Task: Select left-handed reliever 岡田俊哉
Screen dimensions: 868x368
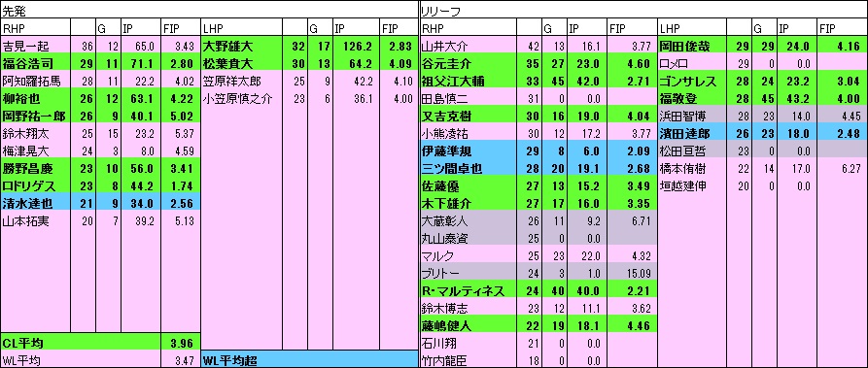Action: pyautogui.click(x=692, y=46)
